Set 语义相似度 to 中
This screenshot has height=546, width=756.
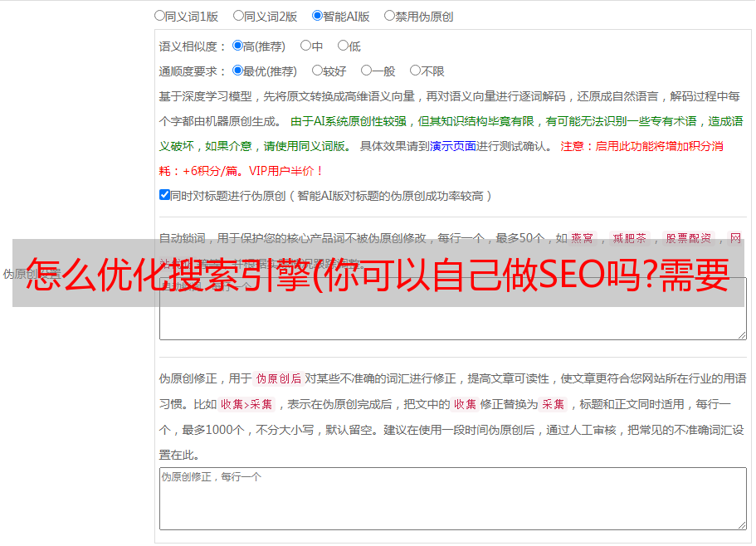[x=305, y=46]
